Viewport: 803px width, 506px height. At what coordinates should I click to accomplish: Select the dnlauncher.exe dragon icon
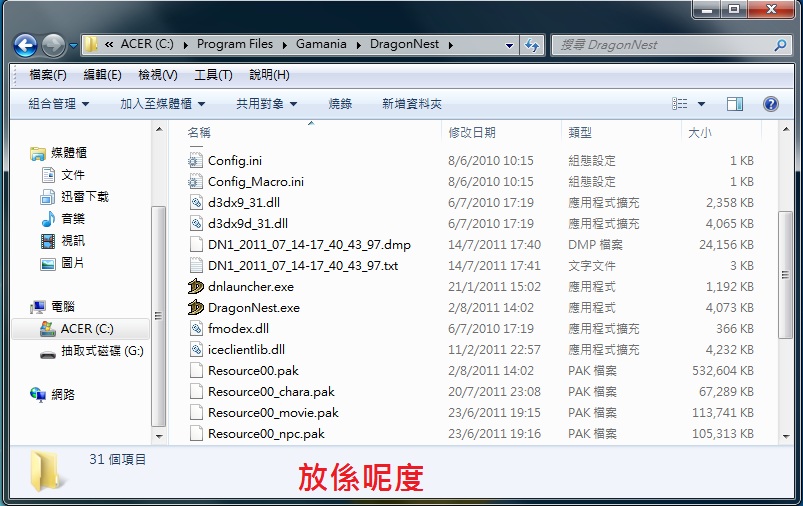(x=196, y=287)
